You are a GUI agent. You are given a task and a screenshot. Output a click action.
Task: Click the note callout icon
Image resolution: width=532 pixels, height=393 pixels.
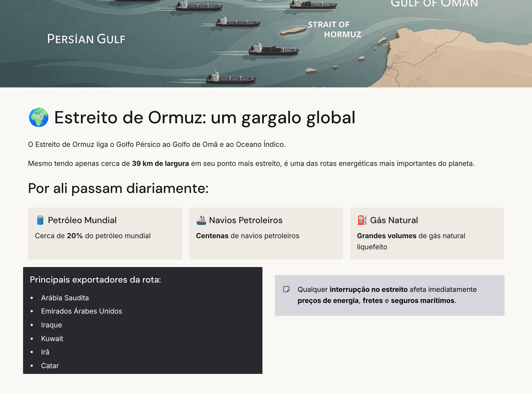pyautogui.click(x=286, y=289)
